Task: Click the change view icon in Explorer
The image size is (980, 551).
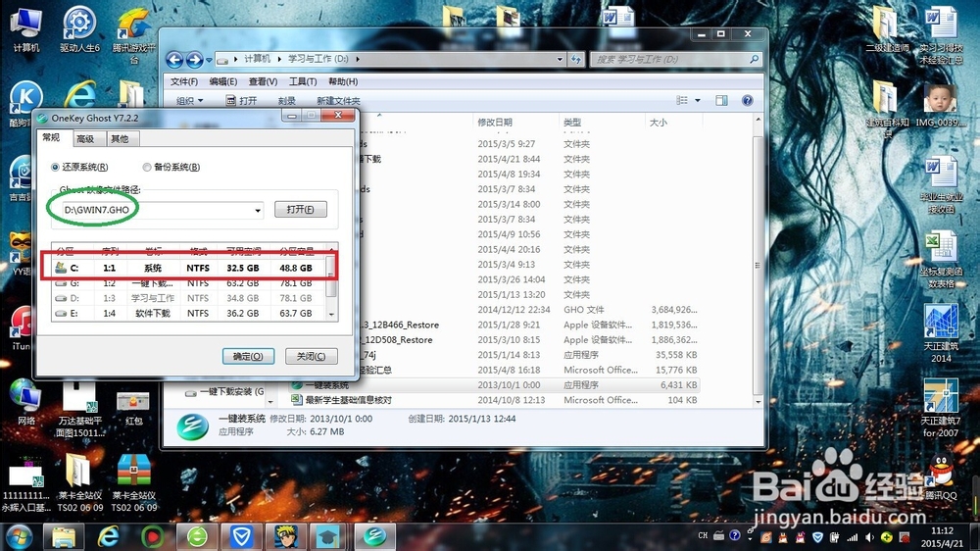Action: [682, 100]
